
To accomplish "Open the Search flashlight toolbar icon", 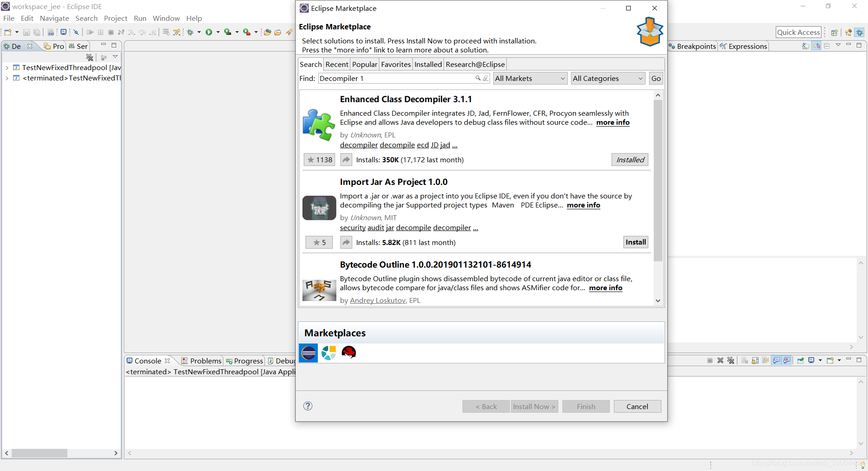I will point(289,32).
